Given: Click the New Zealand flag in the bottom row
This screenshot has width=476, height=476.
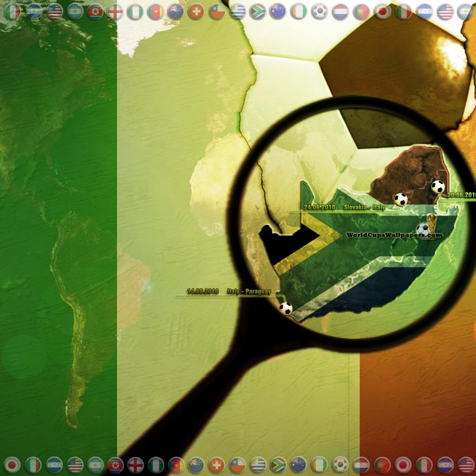Looking at the screenshot, I should click(x=196, y=464).
